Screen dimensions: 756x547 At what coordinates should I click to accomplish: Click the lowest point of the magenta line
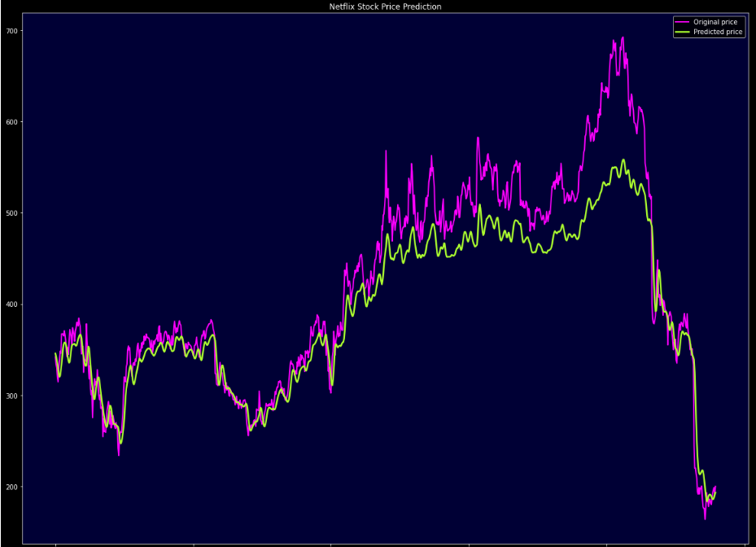point(706,519)
